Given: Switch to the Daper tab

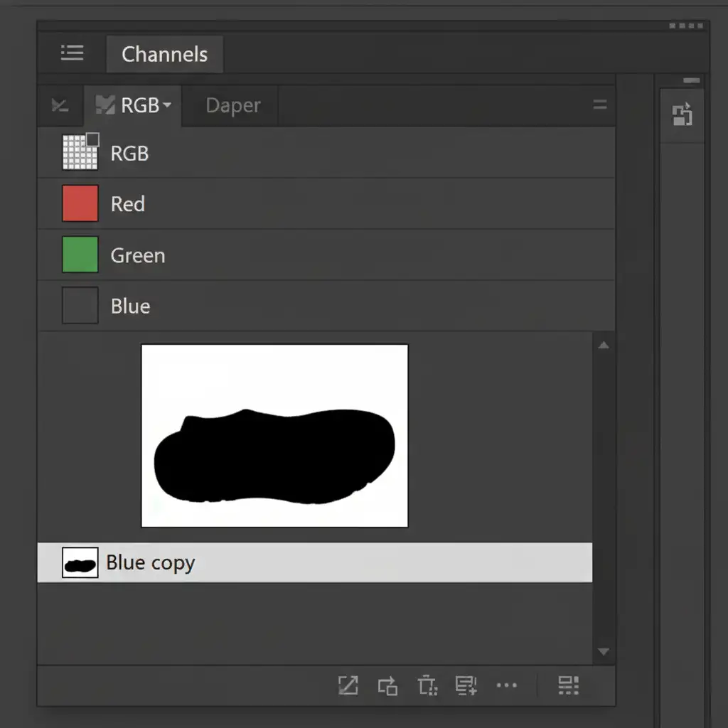Looking at the screenshot, I should coord(232,106).
